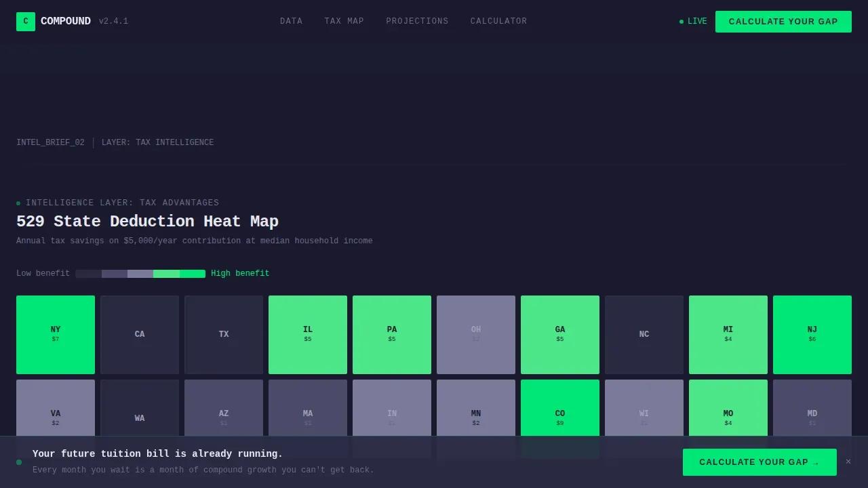
Task: Select the NJ heat map tile
Action: click(812, 335)
